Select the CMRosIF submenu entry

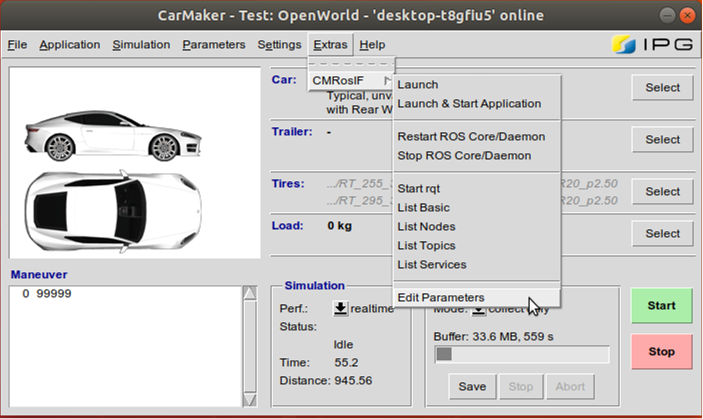(x=352, y=81)
